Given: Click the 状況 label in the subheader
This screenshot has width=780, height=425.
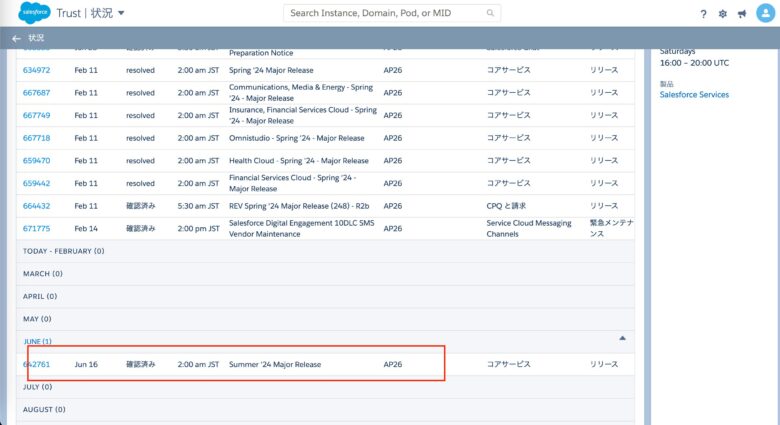Looking at the screenshot, I should point(36,38).
